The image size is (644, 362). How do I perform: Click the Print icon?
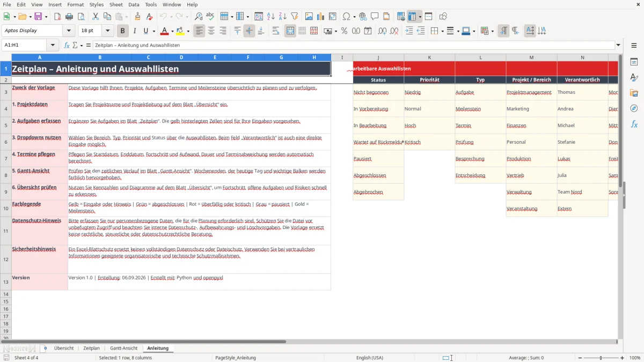(x=70, y=17)
